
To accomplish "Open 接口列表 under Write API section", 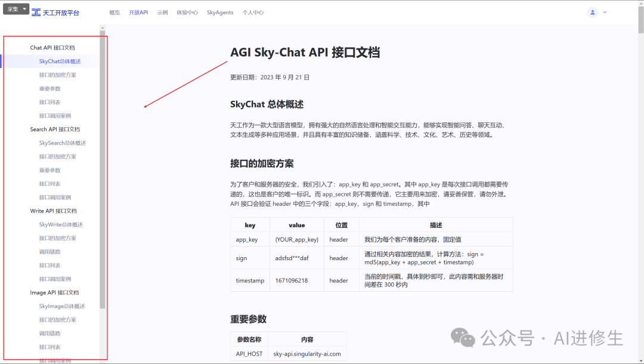I will [49, 265].
